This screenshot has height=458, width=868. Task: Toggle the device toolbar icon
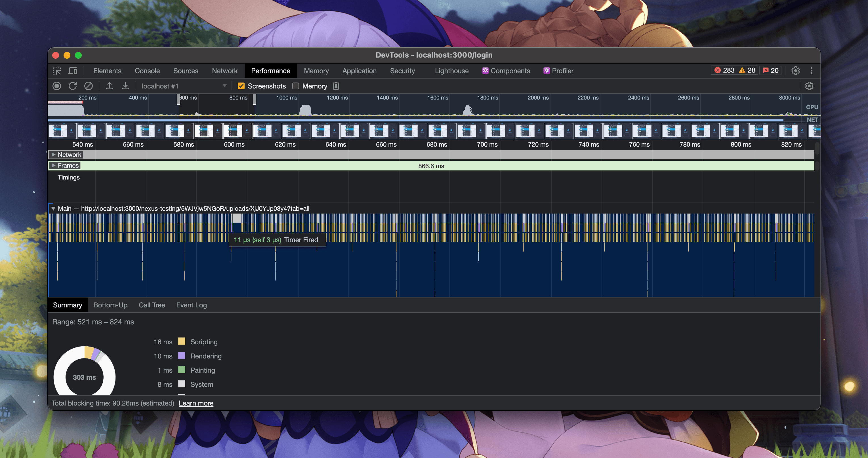coord(73,71)
